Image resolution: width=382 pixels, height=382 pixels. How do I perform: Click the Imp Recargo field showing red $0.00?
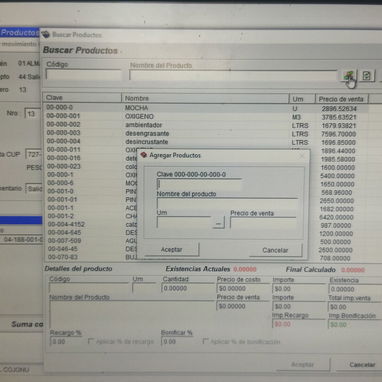tap(298, 324)
